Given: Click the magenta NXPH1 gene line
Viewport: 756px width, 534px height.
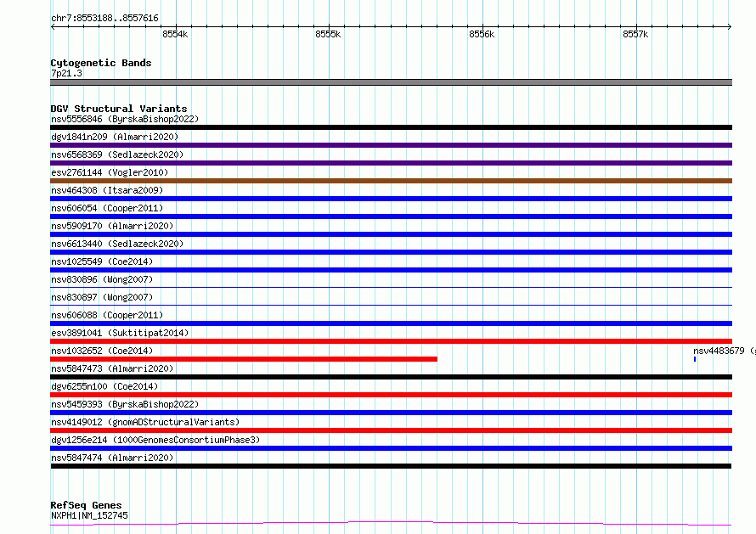Looking at the screenshot, I should [391, 524].
